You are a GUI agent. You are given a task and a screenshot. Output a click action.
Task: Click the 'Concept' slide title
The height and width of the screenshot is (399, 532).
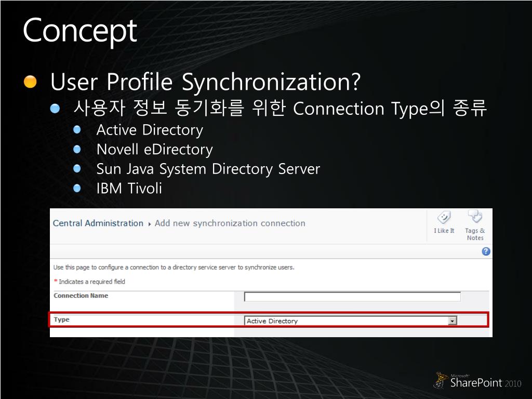(x=79, y=32)
